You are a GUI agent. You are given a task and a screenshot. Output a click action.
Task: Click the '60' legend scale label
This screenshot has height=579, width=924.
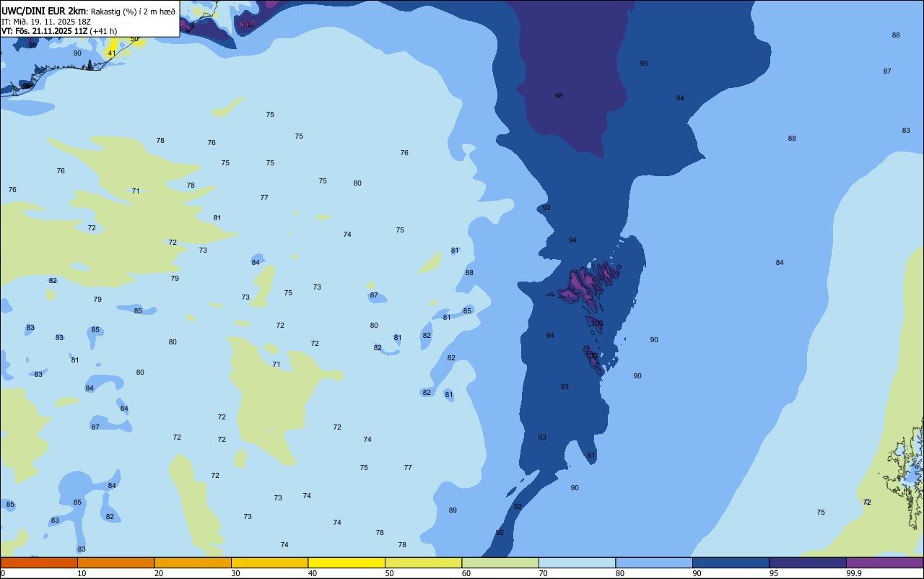(x=466, y=573)
